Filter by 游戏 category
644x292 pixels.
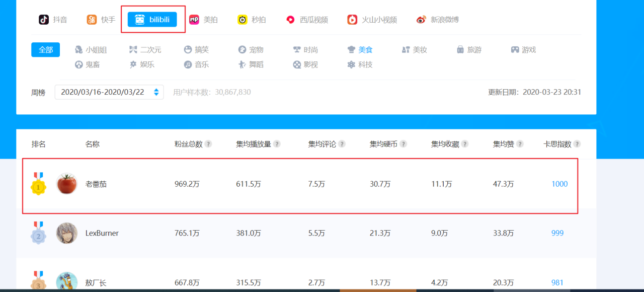(x=523, y=50)
